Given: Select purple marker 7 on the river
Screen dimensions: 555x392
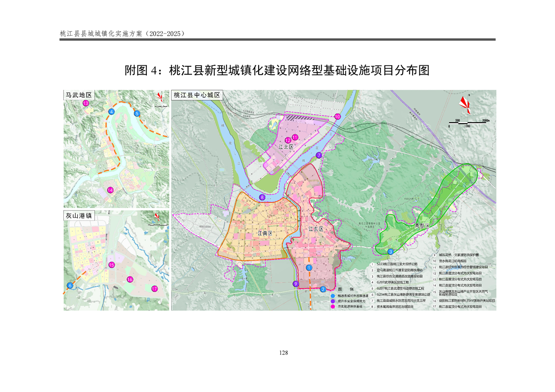Looking at the screenshot, I should coord(319,155).
